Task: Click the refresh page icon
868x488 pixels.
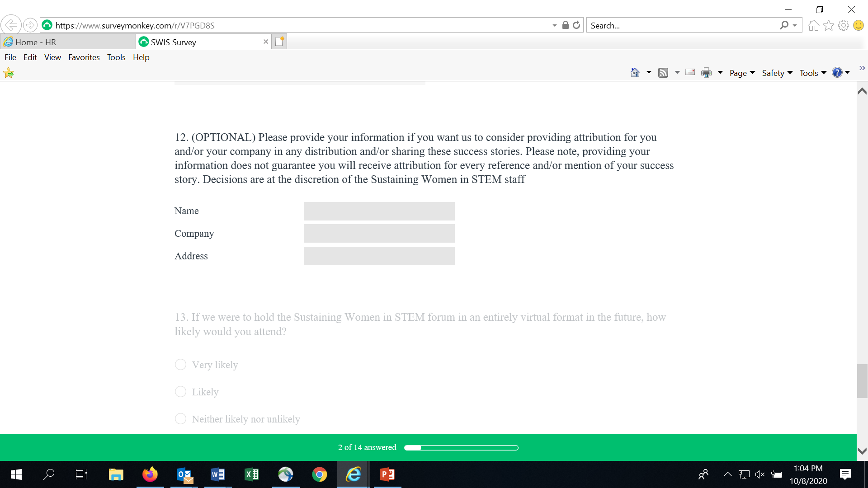Action: coord(576,25)
